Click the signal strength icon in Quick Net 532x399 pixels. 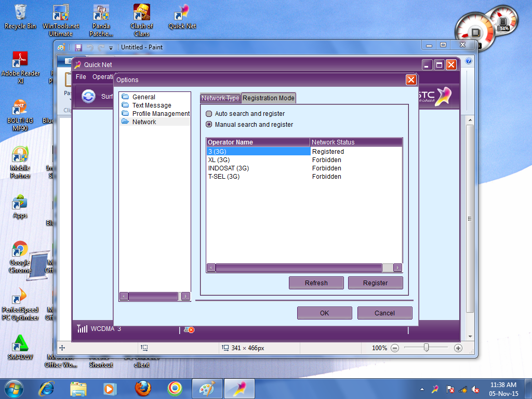pyautogui.click(x=82, y=328)
